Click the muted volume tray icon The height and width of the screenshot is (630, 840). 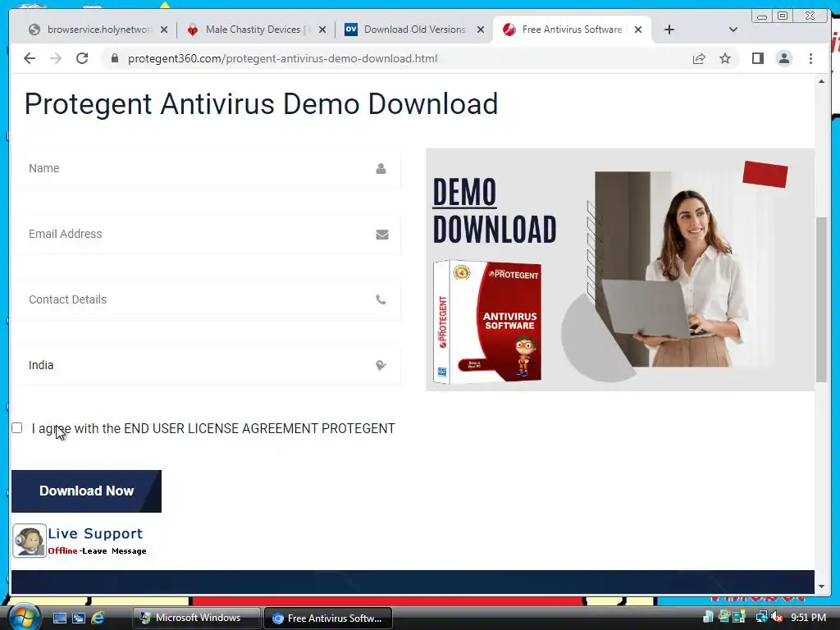click(777, 618)
